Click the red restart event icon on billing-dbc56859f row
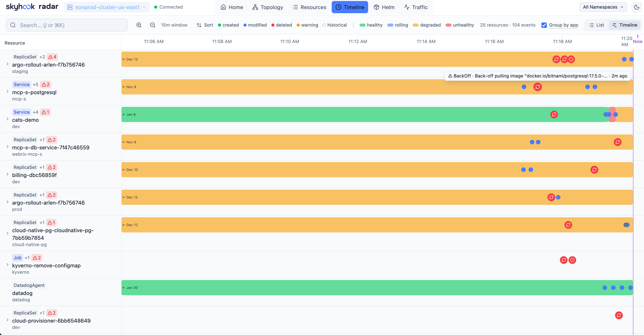The height and width of the screenshot is (335, 644). (594, 170)
